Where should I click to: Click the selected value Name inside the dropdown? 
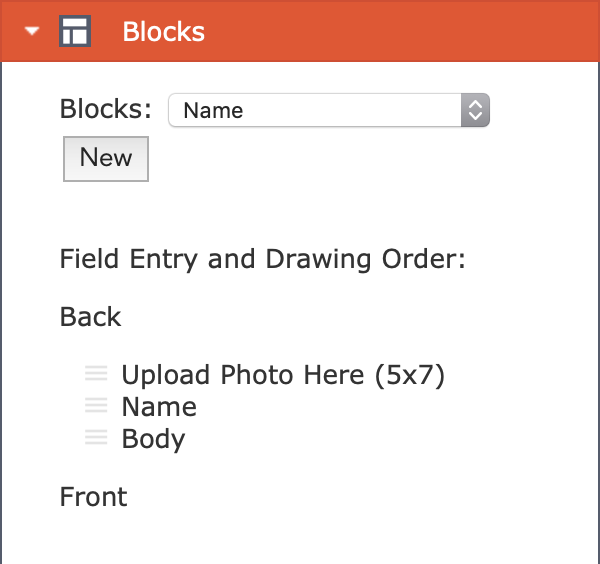pos(213,111)
